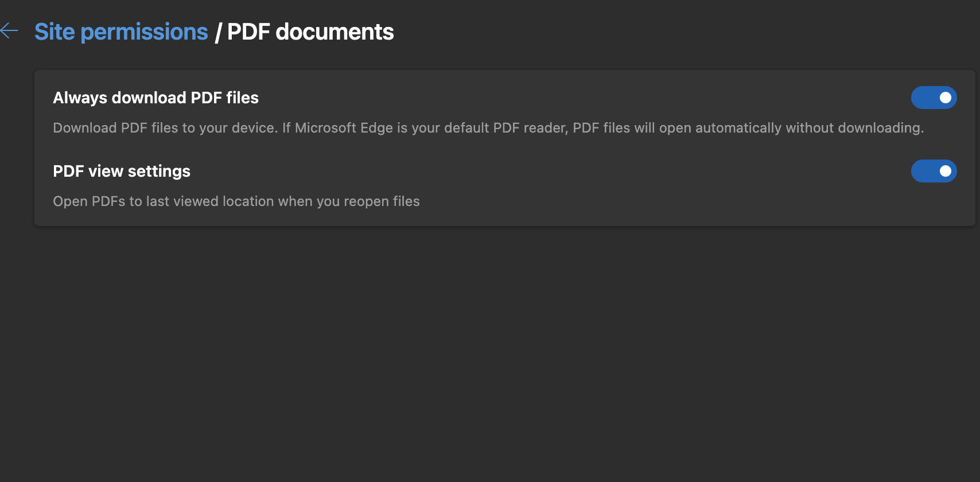This screenshot has height=482, width=980.
Task: Click the phrase without downloading in description
Action: tap(854, 128)
